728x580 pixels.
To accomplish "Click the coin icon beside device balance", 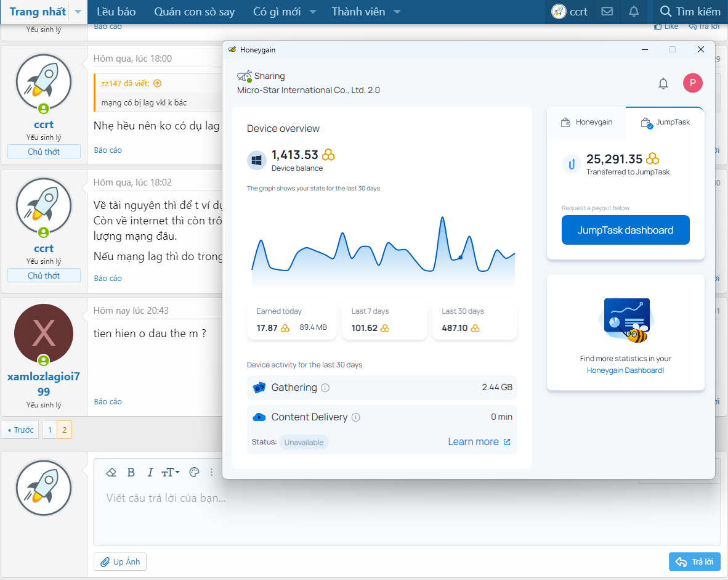I will click(x=328, y=154).
